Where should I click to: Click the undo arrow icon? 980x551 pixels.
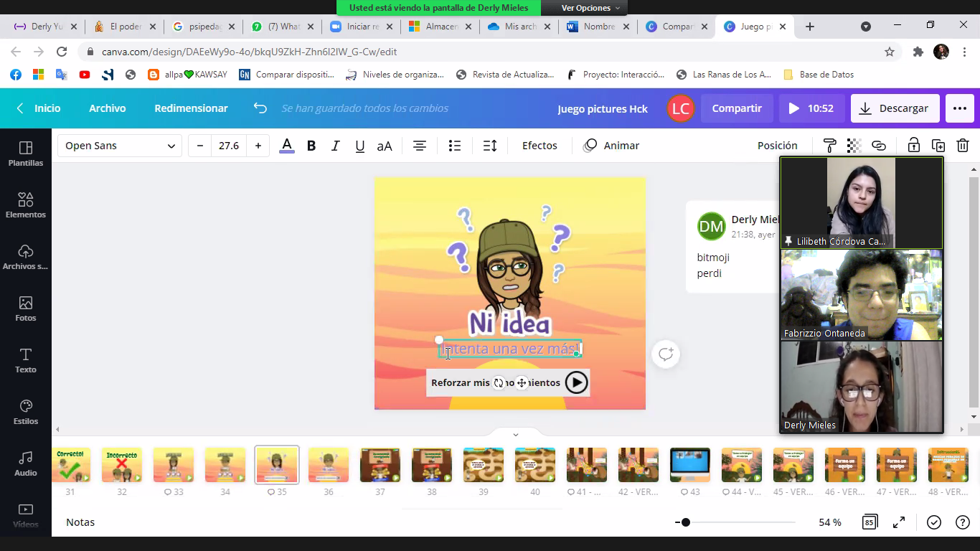pyautogui.click(x=260, y=108)
